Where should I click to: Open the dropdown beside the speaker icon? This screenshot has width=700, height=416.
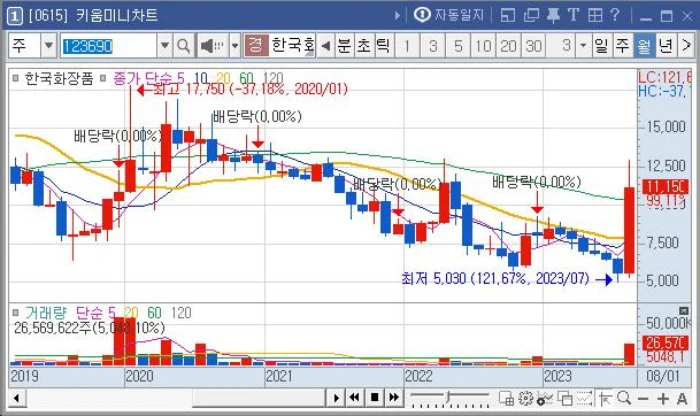coord(235,46)
